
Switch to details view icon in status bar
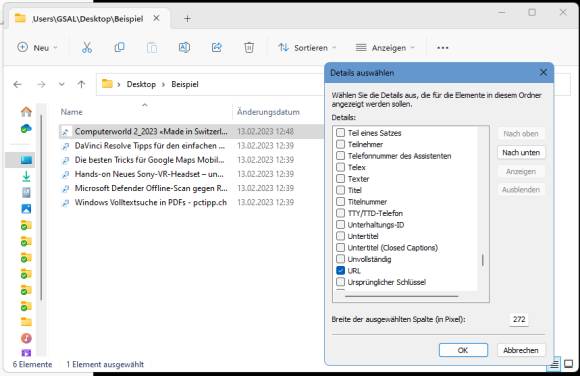(554, 365)
